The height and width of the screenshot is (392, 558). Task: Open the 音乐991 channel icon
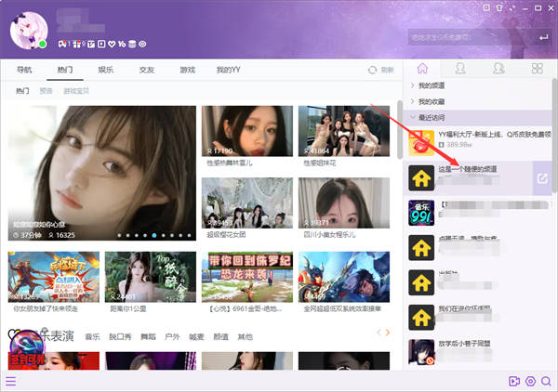[x=421, y=213]
